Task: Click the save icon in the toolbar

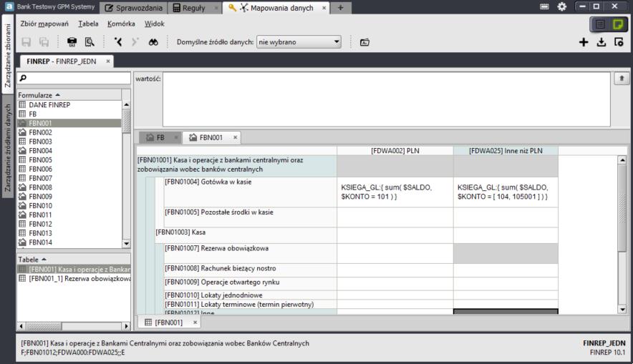Action: coord(26,42)
